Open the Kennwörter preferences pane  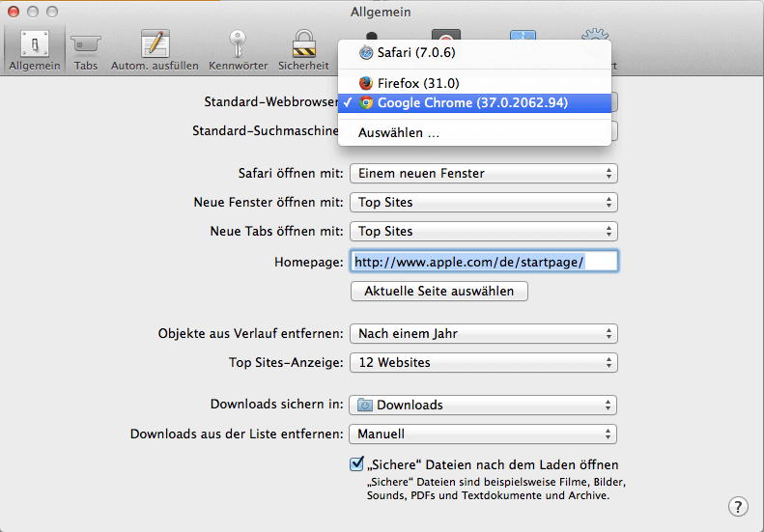pyautogui.click(x=238, y=49)
